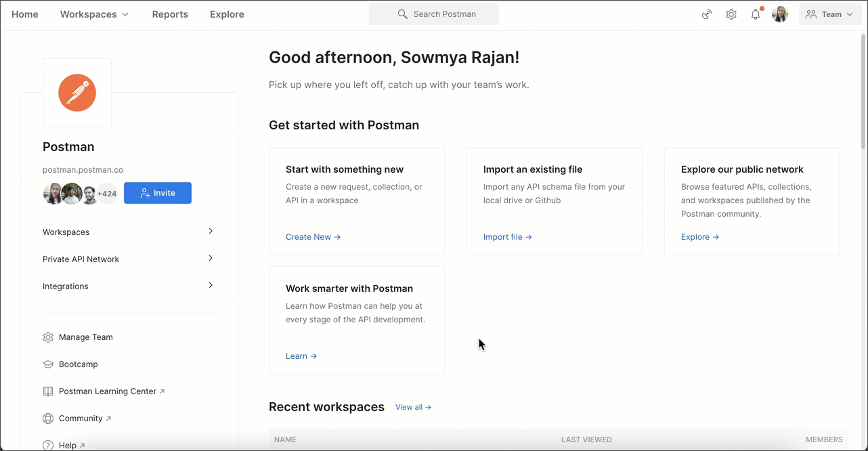Viewport: 868px width, 451px height.
Task: Click Invite button
Action: tap(158, 193)
